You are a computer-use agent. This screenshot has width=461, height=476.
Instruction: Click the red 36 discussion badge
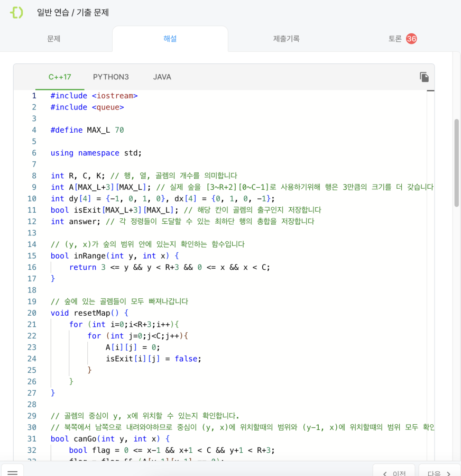click(411, 39)
